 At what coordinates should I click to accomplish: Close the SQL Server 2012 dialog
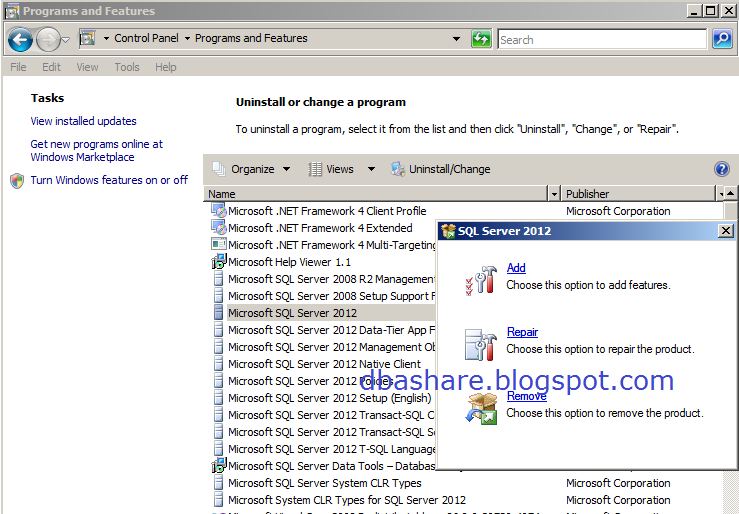[x=725, y=230]
